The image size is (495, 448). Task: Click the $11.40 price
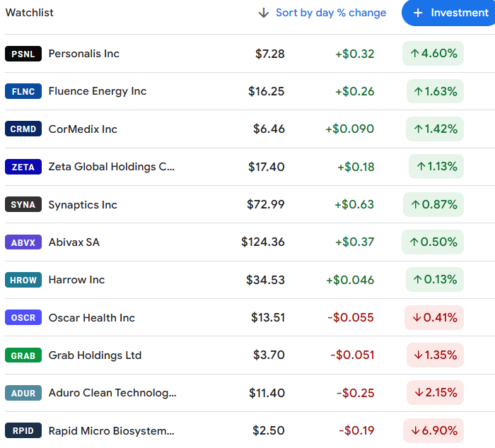point(267,393)
